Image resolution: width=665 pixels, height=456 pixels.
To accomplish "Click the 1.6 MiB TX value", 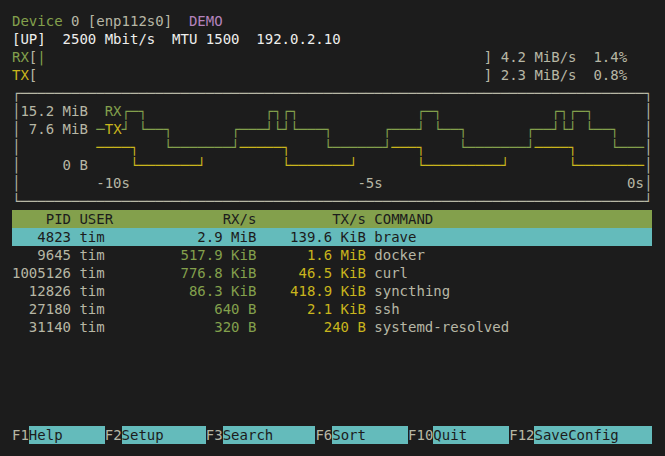I will click(336, 255).
